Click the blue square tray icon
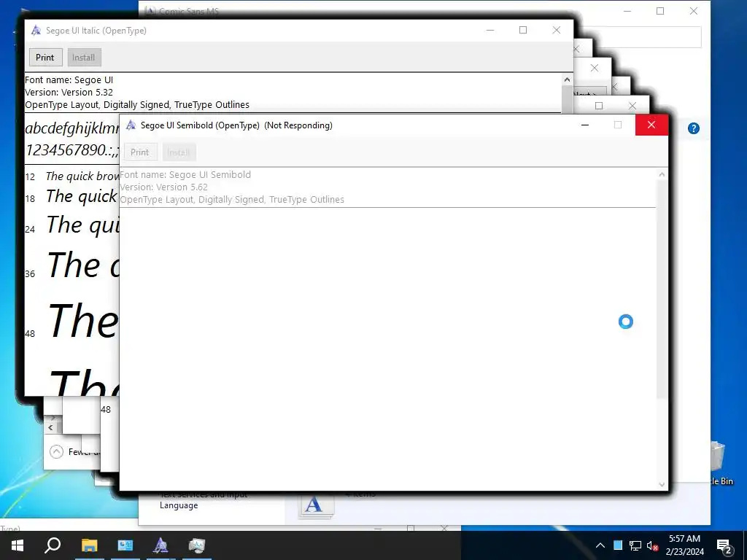747x560 pixels. (618, 545)
